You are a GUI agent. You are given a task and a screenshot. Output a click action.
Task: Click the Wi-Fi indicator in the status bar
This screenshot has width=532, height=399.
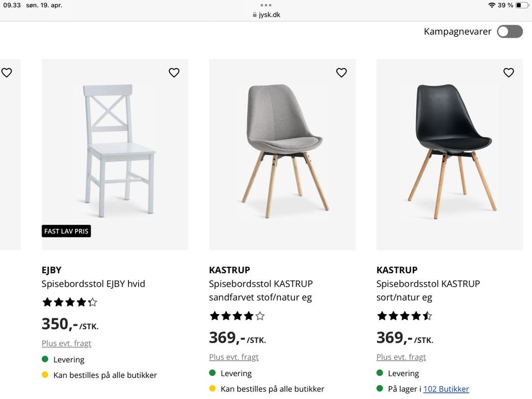(493, 5)
